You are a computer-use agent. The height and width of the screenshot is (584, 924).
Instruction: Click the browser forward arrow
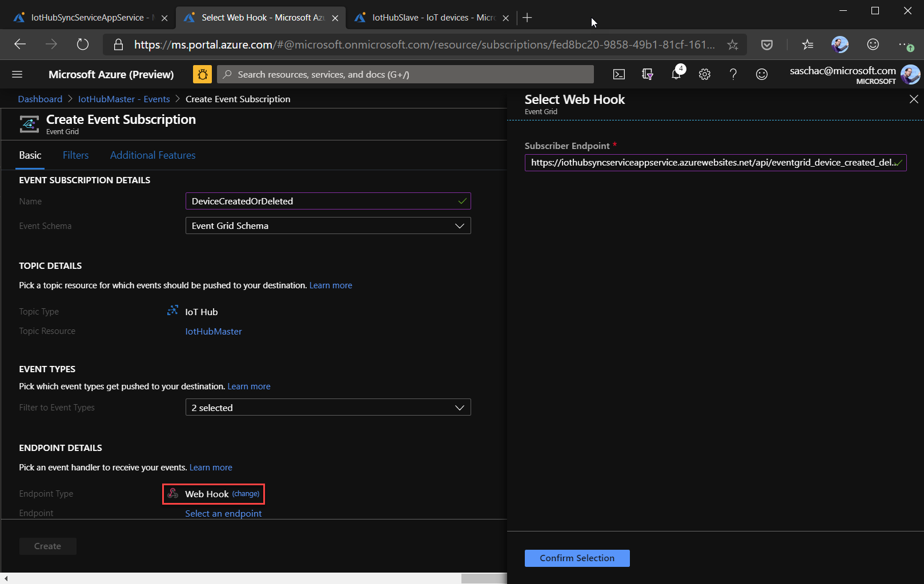[x=51, y=45]
